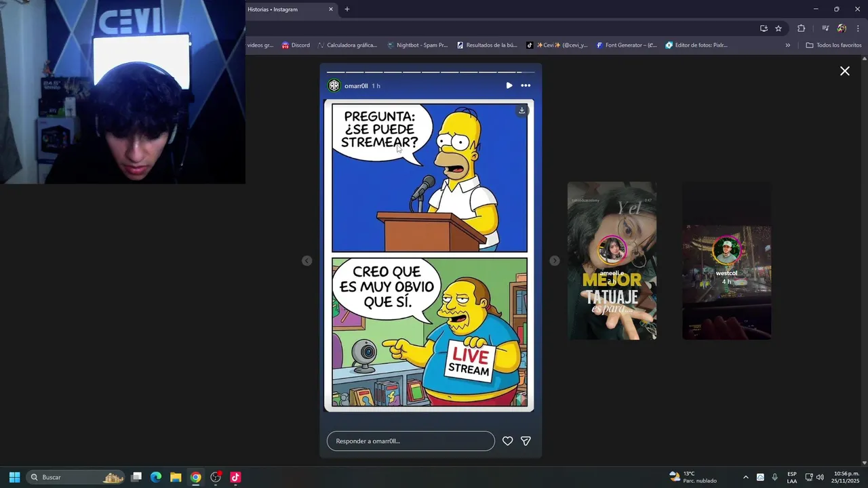The height and width of the screenshot is (488, 868).
Task: Launch Microsoft Edge from taskbar
Action: click(156, 477)
